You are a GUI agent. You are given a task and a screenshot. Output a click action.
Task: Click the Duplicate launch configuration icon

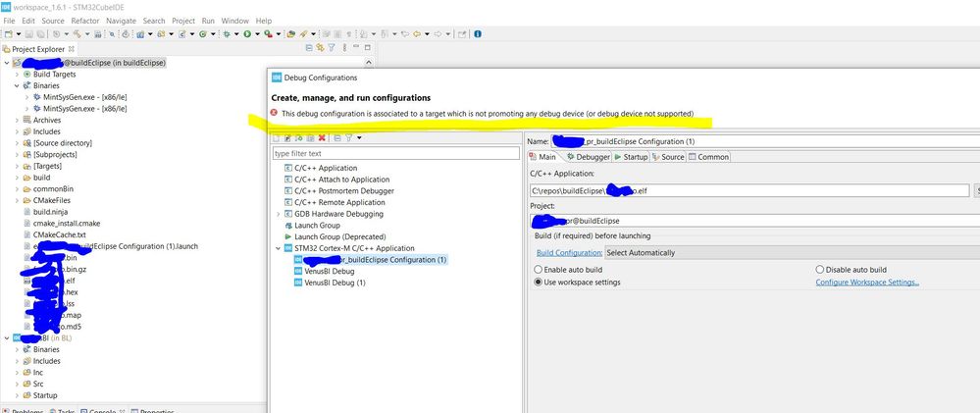(x=311, y=138)
